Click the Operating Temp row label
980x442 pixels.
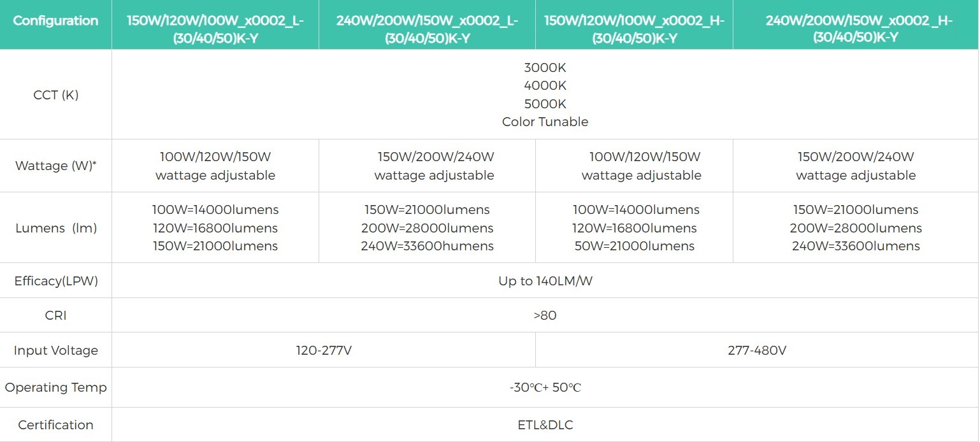click(x=55, y=387)
